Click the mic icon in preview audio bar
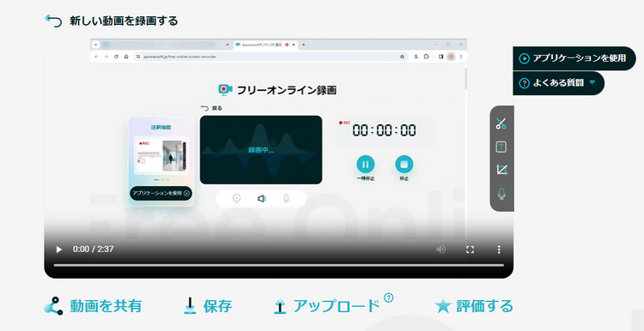Screen dimensions: 644x331 pyautogui.click(x=286, y=199)
